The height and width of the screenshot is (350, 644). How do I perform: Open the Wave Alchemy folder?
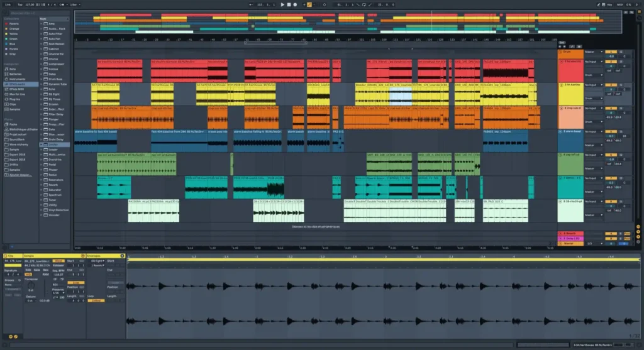18,145
